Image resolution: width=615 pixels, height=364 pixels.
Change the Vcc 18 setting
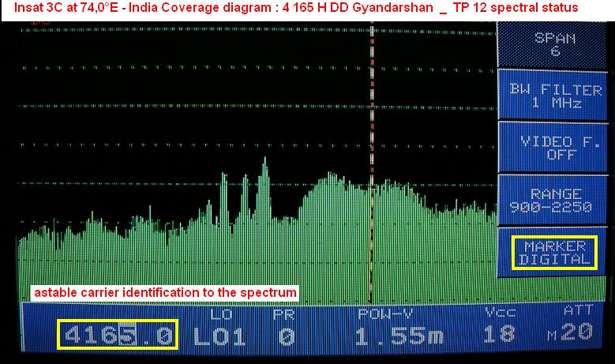(499, 333)
